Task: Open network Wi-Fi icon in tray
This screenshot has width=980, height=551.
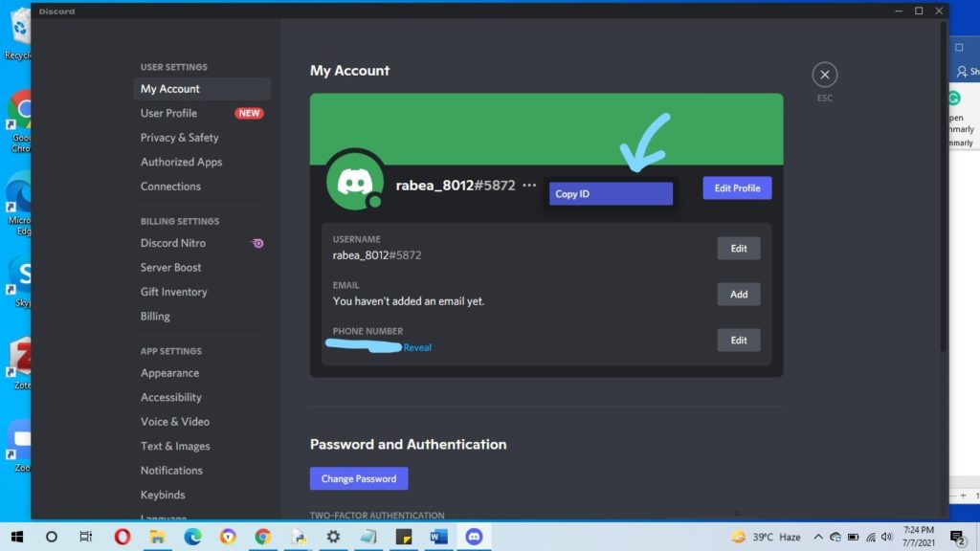Action: [x=870, y=537]
